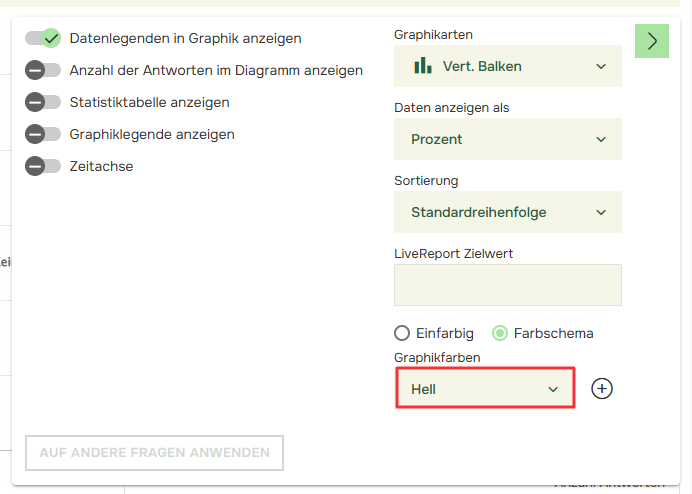Click the Farbschema label text
This screenshot has width=692, height=494.
pos(553,333)
